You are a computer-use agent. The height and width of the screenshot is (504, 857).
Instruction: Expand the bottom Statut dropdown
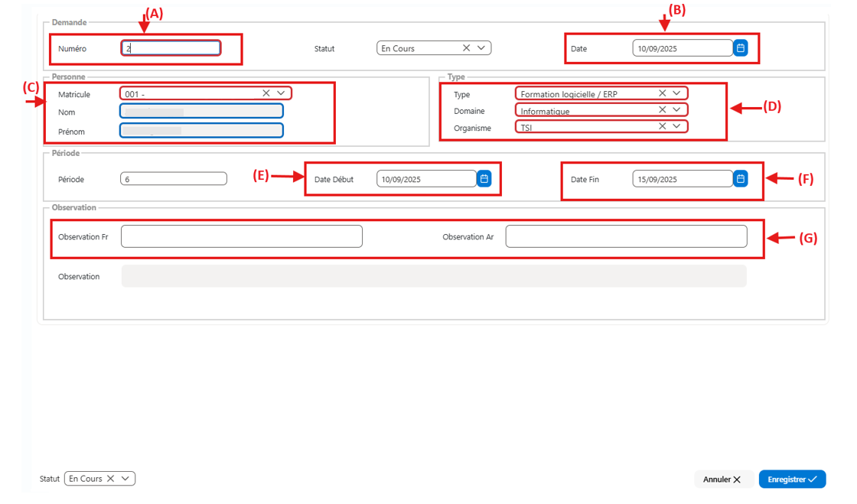click(125, 478)
